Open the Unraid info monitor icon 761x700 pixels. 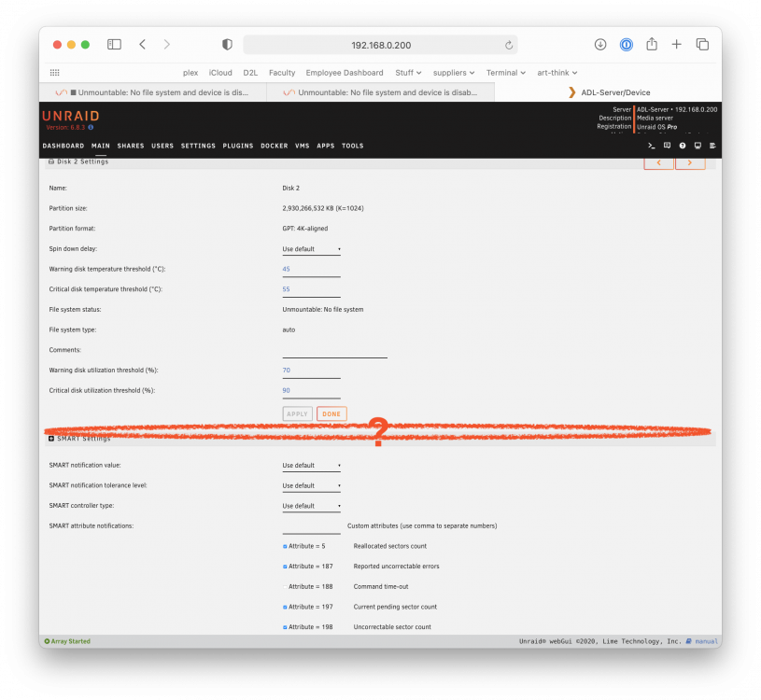click(x=698, y=146)
